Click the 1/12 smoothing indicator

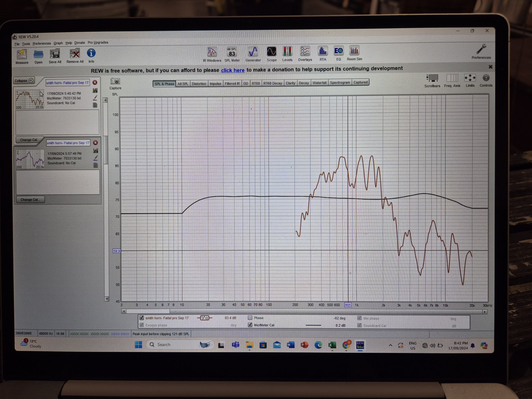204,318
